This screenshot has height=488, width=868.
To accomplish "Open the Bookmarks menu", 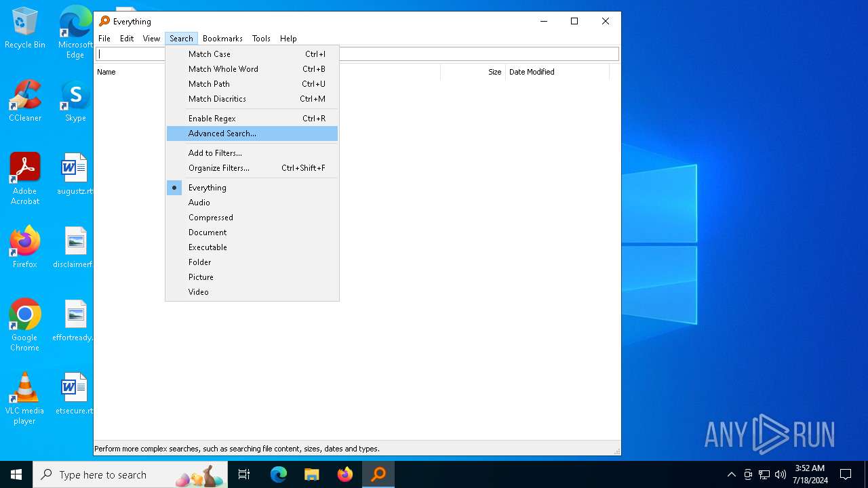I will [222, 39].
